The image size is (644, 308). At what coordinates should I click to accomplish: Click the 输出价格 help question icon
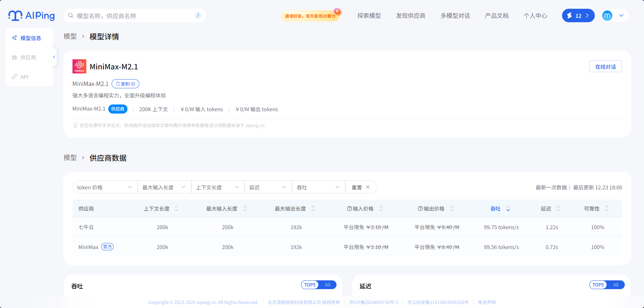point(420,209)
